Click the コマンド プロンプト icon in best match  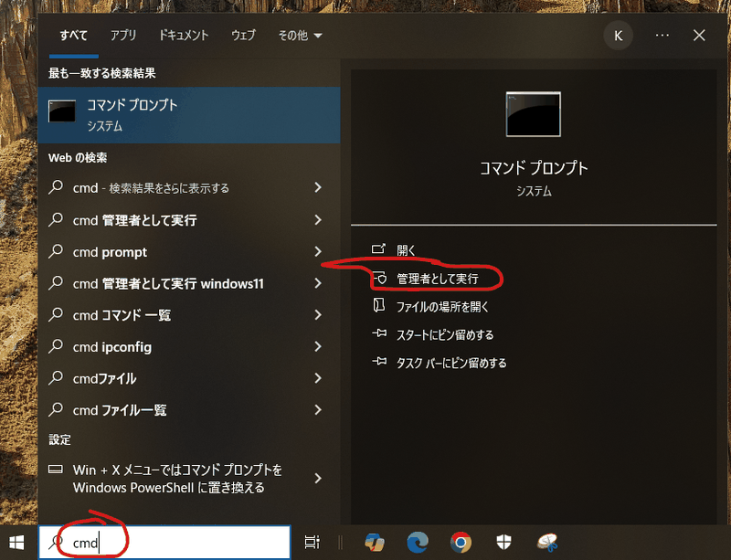tap(61, 111)
